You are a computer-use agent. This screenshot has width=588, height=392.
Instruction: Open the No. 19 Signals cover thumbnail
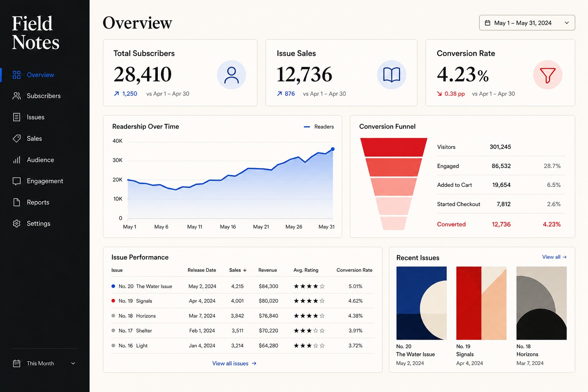click(x=481, y=303)
